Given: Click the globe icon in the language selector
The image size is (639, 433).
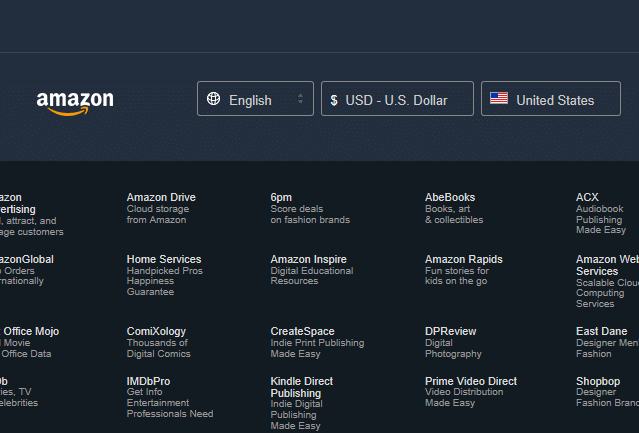Looking at the screenshot, I should click(x=213, y=99).
